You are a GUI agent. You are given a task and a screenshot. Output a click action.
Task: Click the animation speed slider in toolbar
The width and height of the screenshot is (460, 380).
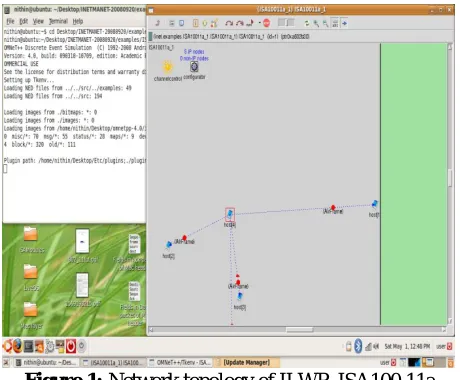pos(286,23)
